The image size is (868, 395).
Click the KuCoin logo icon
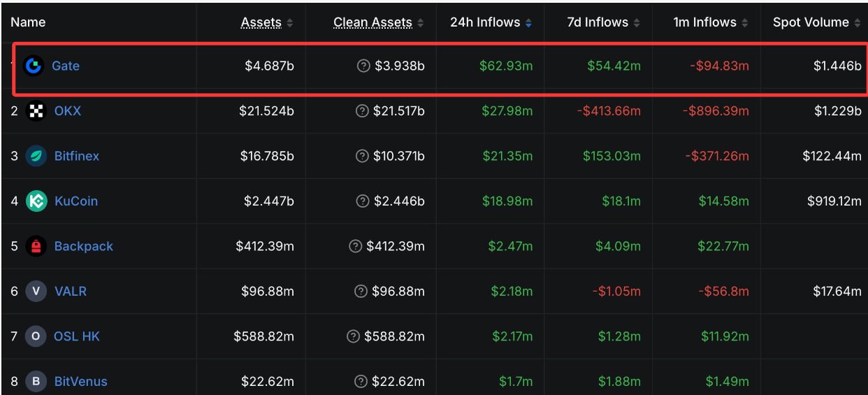point(36,201)
